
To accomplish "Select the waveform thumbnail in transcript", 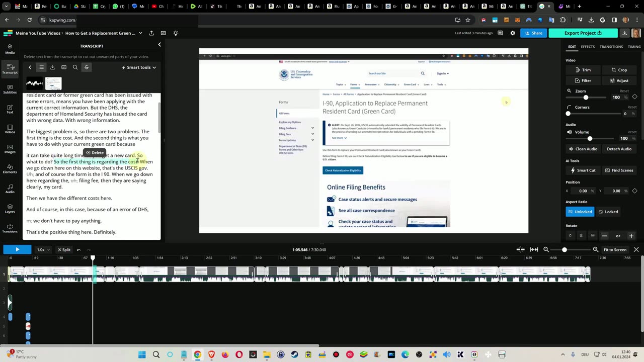I will (35, 83).
